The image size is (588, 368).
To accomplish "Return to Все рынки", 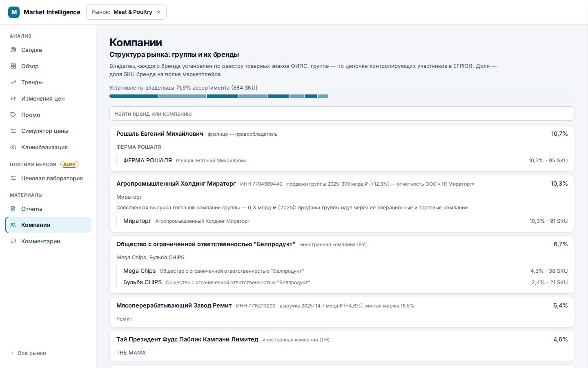I will [32, 353].
